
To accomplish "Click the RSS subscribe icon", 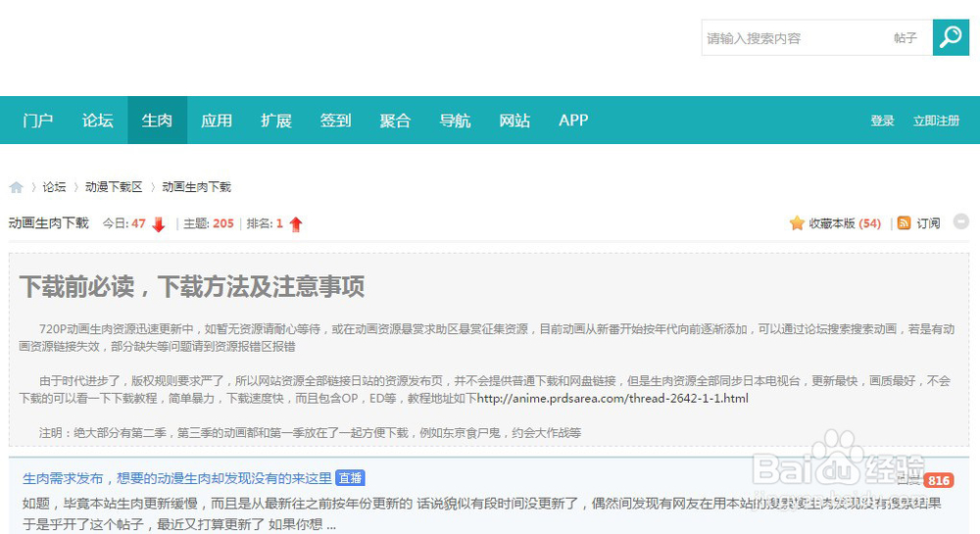I will pyautogui.click(x=904, y=223).
